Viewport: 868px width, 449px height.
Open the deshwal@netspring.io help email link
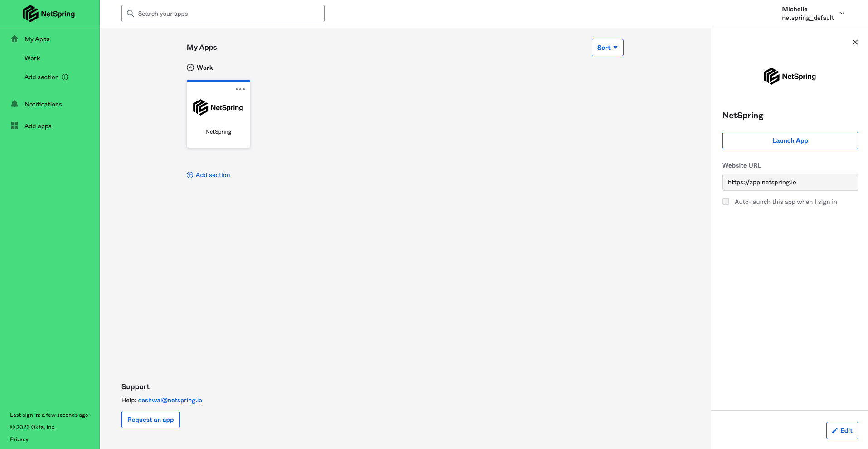(170, 400)
